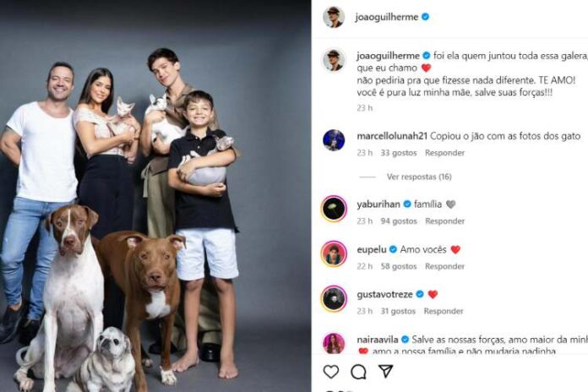This screenshot has height=392, width=588.
Task: View yaburihan's story ring avatar
Action: (x=334, y=209)
